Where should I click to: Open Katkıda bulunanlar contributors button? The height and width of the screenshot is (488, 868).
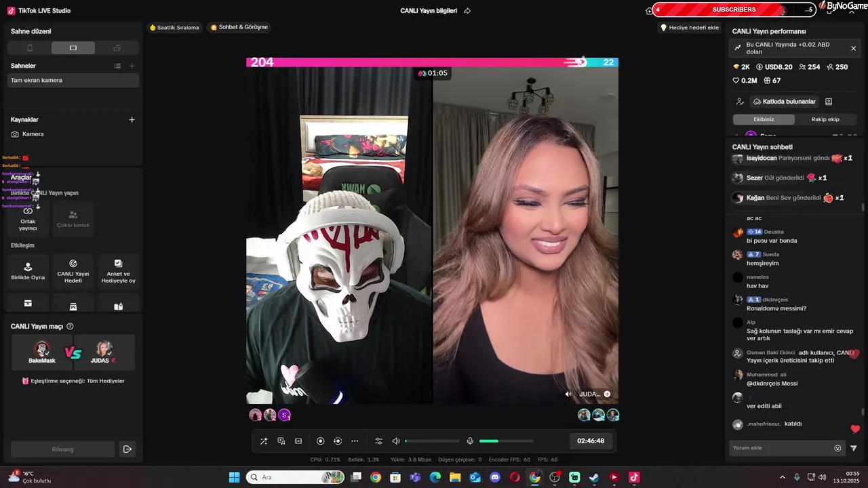point(784,102)
